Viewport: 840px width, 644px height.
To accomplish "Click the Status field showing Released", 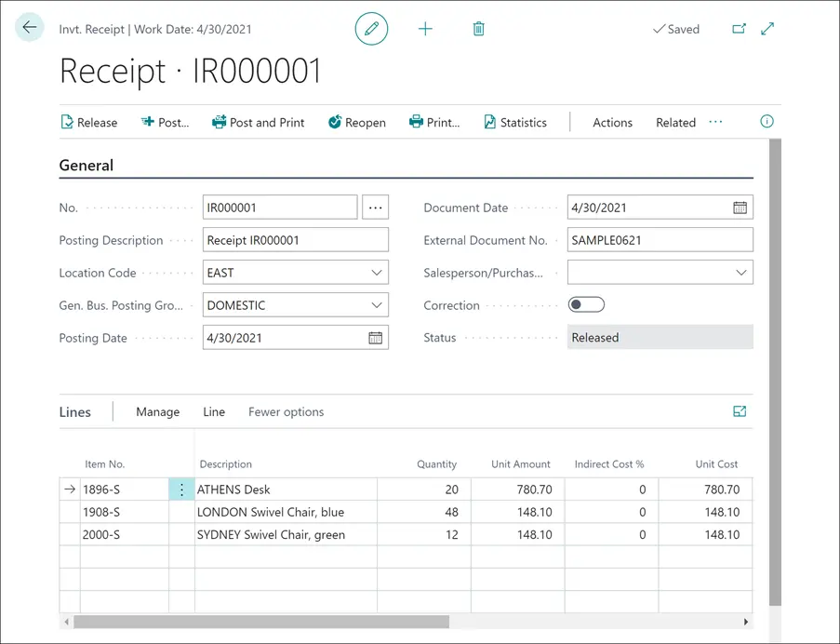I will tap(660, 338).
